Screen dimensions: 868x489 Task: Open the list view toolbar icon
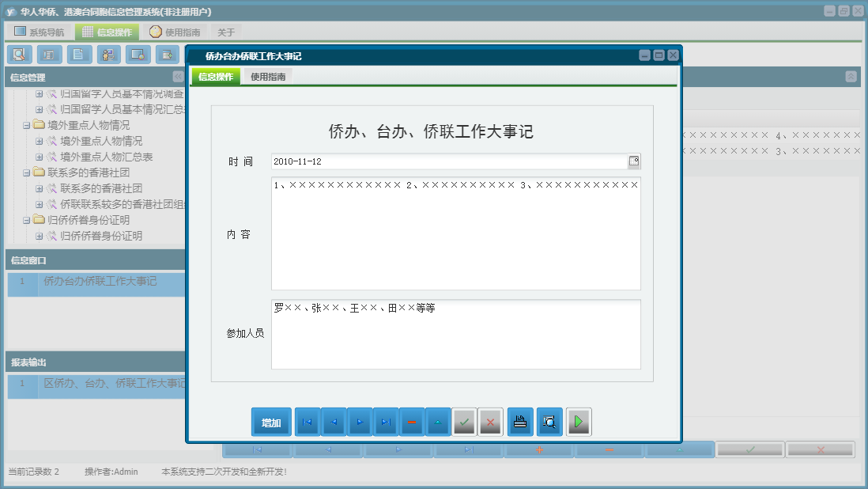pyautogui.click(x=48, y=55)
